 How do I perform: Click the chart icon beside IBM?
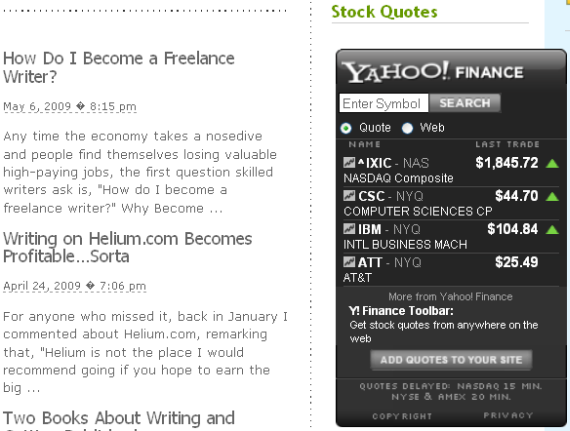[x=349, y=229]
